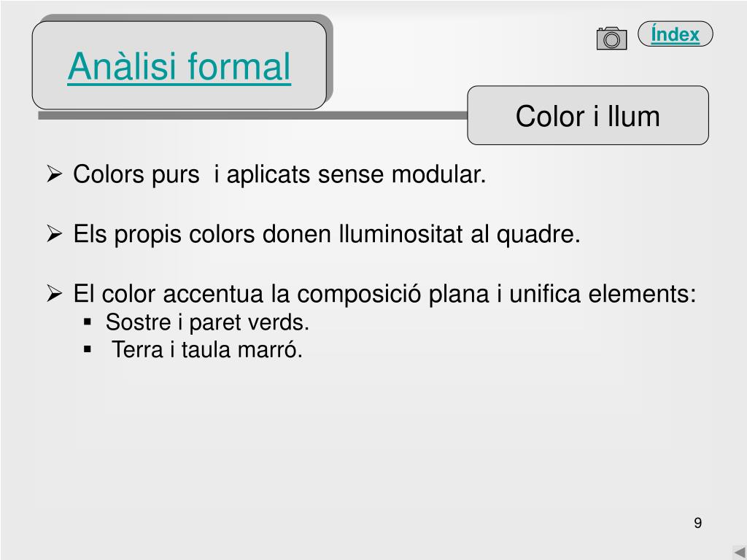Click the word 'lluminositat'
The image size is (747, 560).
point(400,234)
